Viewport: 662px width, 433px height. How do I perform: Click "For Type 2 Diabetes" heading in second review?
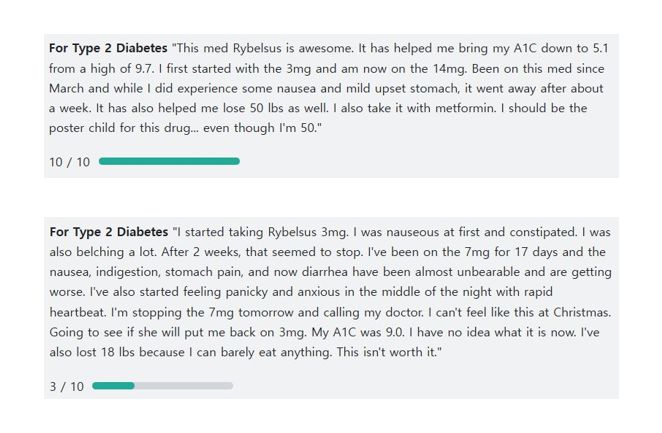point(109,232)
